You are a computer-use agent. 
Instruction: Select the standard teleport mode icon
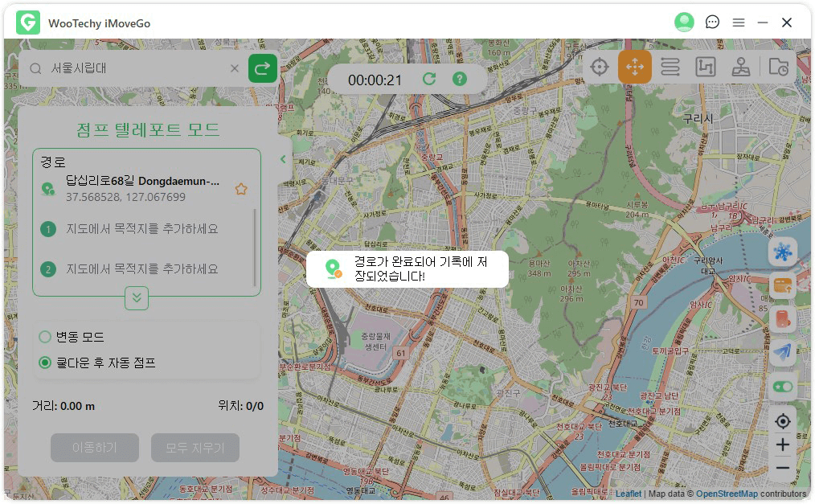click(x=600, y=67)
